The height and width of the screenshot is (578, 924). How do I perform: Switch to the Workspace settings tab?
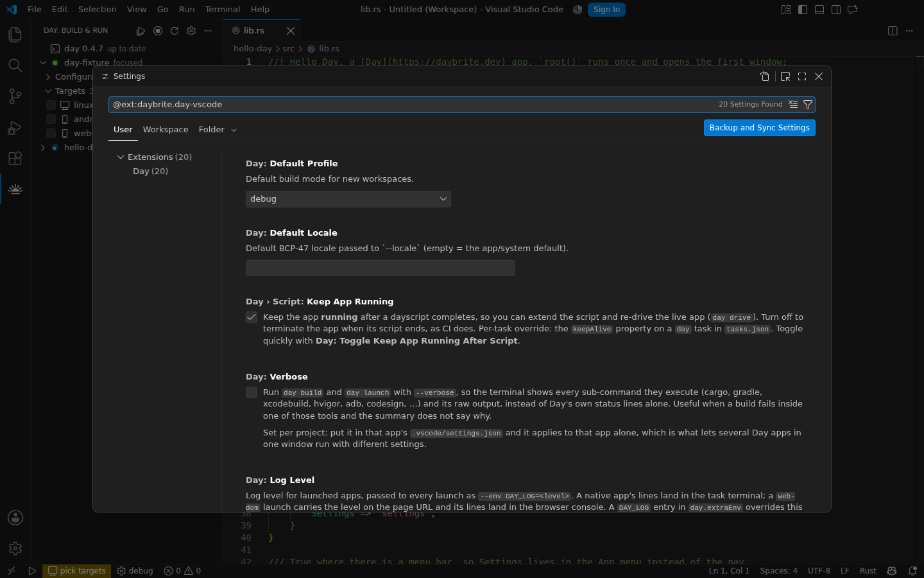166,130
